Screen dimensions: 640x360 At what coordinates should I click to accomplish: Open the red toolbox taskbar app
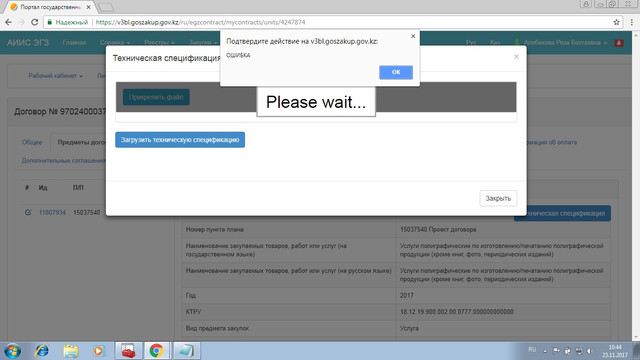pos(128,351)
